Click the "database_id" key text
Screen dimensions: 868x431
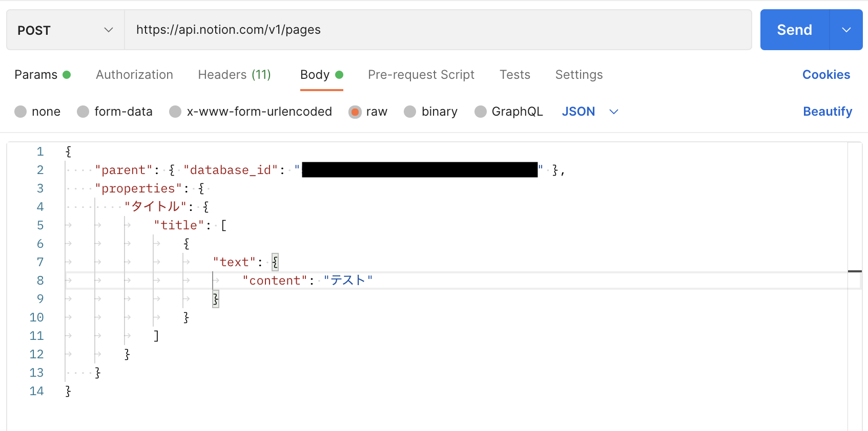tap(231, 170)
